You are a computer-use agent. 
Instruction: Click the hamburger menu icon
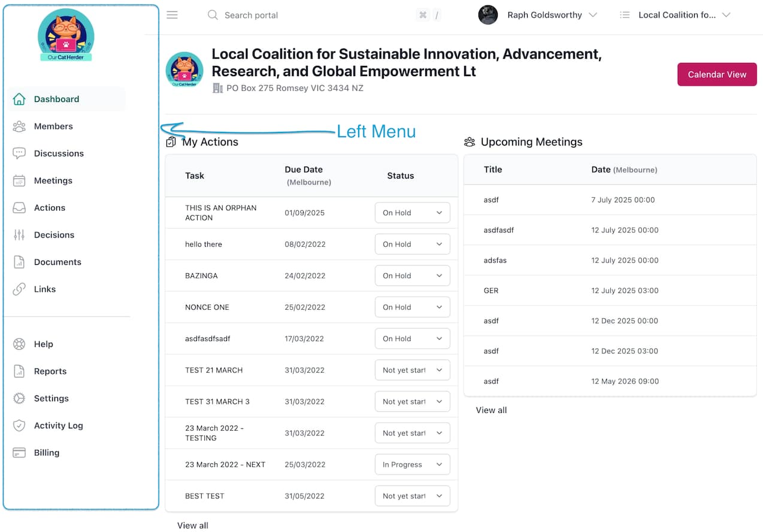click(172, 15)
